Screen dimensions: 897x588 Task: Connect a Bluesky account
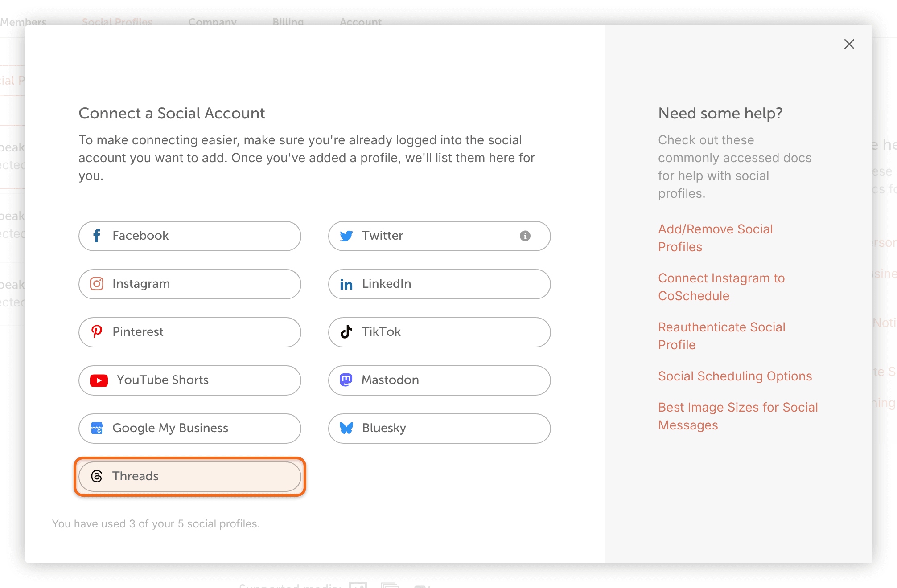440,429
